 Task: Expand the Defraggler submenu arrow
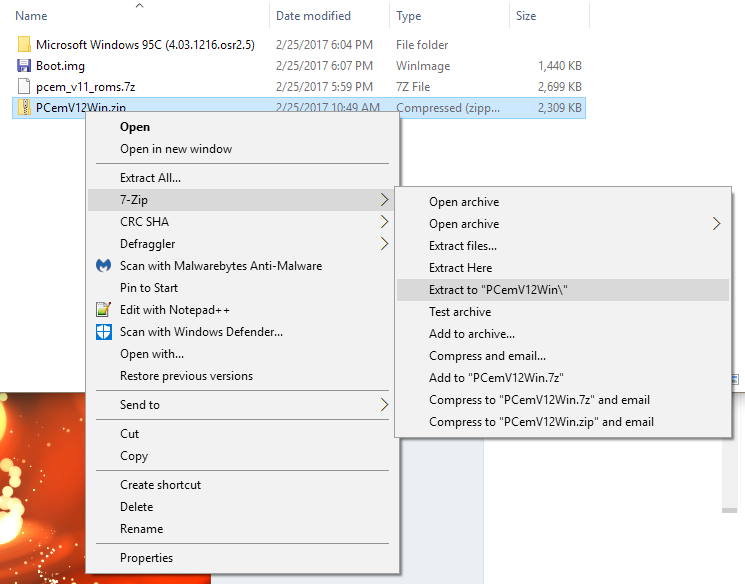pos(384,244)
